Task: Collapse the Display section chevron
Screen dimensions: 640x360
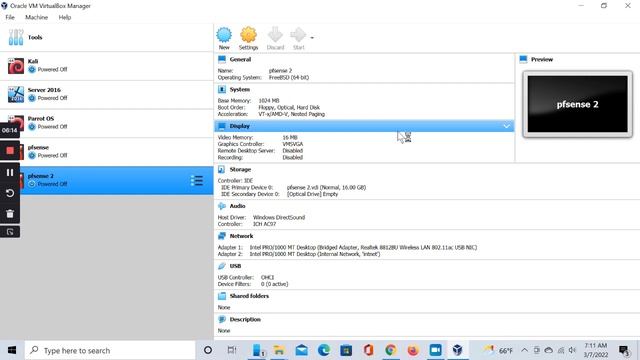Action: coord(507,126)
